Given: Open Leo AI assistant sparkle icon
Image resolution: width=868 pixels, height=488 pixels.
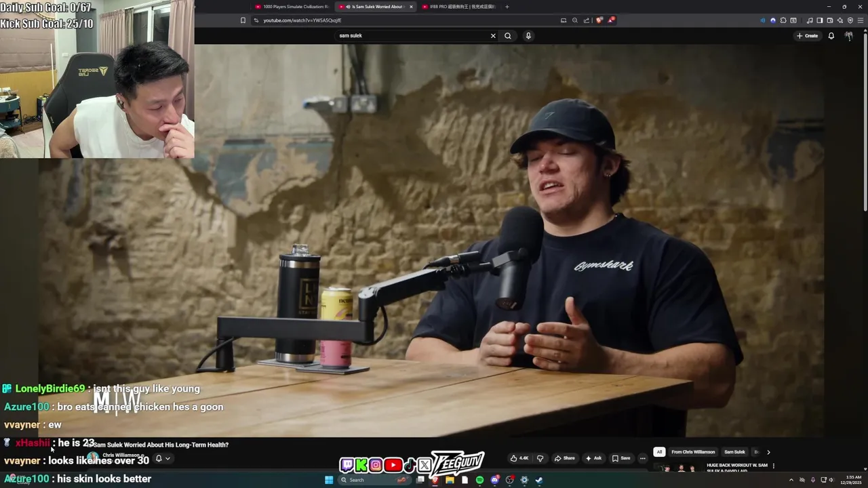Looking at the screenshot, I should click(x=840, y=20).
